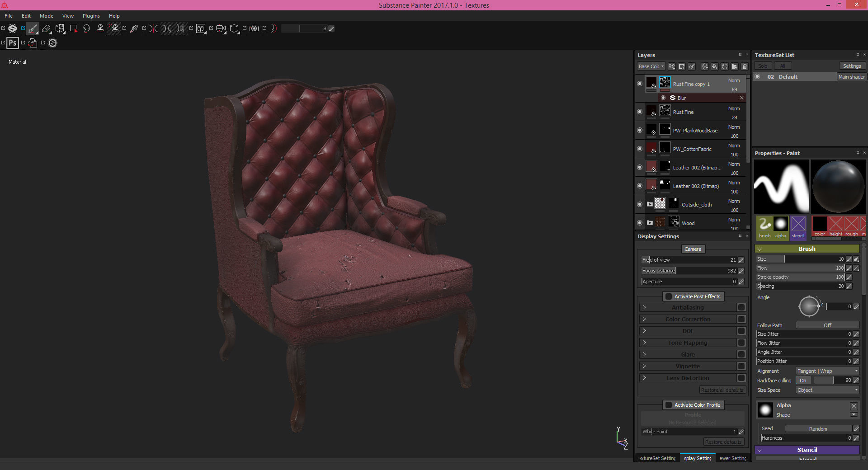Viewport: 868px width, 470px height.
Task: Open Iray render camera icon
Action: coord(254,28)
